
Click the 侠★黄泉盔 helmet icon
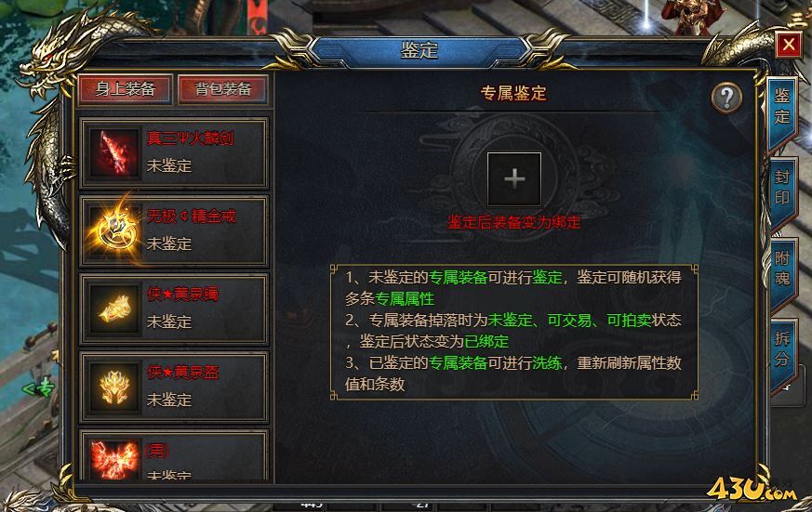click(x=113, y=387)
